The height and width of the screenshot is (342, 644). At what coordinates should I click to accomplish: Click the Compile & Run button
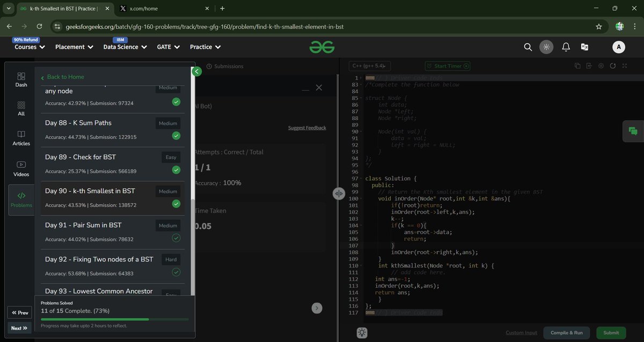(567, 333)
